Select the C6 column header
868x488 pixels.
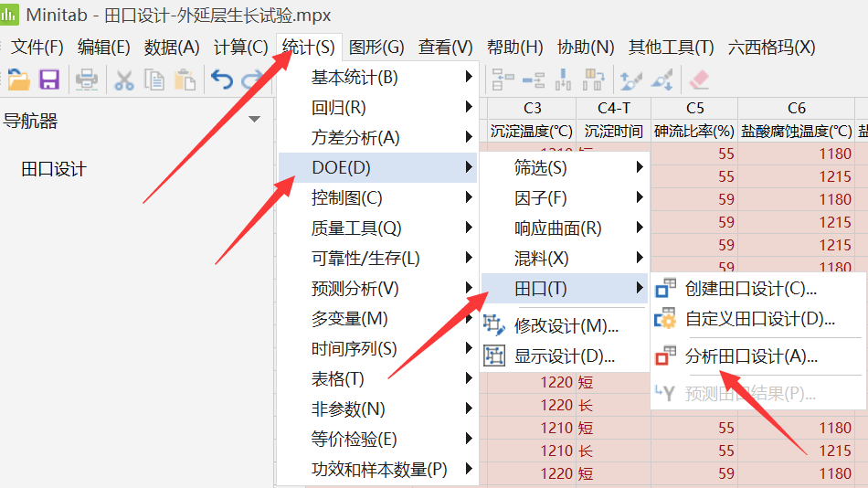[797, 108]
